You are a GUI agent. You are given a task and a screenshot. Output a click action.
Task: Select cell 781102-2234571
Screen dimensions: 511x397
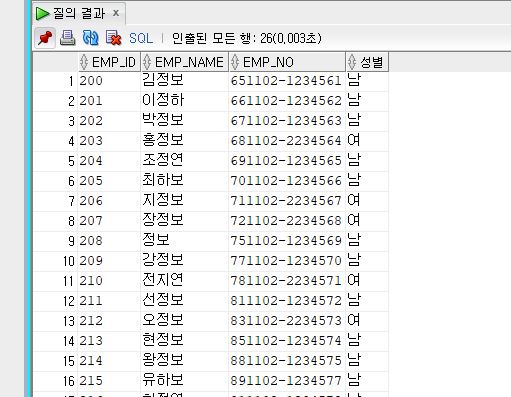click(287, 281)
